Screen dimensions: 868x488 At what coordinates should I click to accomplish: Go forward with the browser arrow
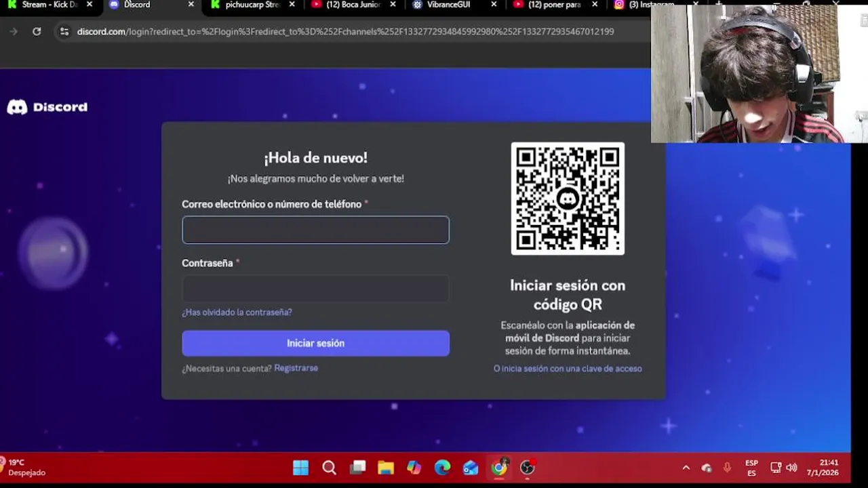tap(14, 31)
